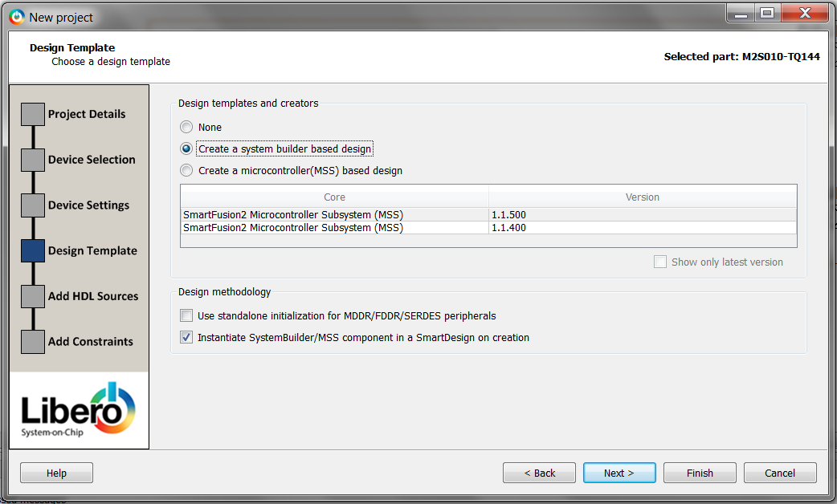Open Help for the wizard
The height and width of the screenshot is (504, 837).
(x=56, y=474)
